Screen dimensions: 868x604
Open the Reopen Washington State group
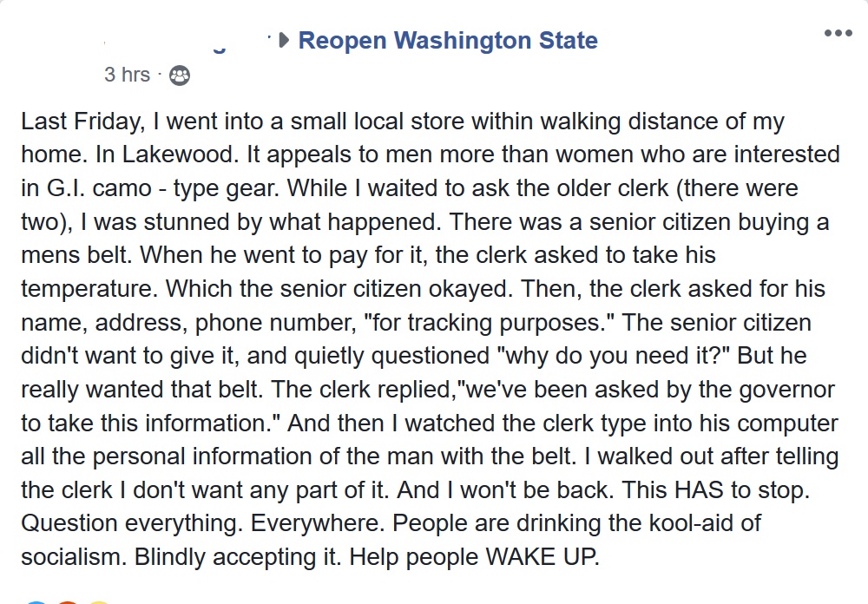(448, 41)
